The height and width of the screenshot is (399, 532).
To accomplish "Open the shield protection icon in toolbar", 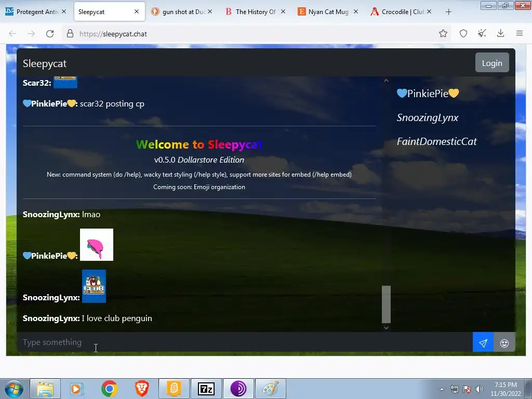I will point(463,33).
